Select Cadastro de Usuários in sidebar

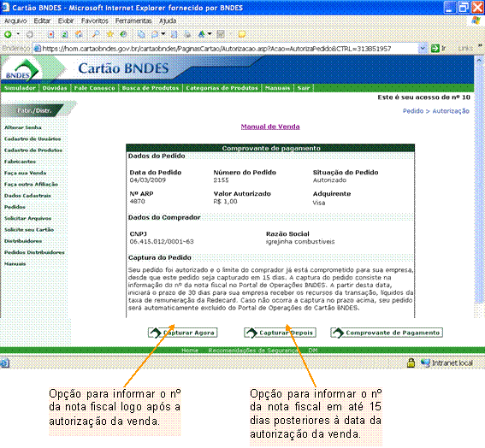click(33, 139)
